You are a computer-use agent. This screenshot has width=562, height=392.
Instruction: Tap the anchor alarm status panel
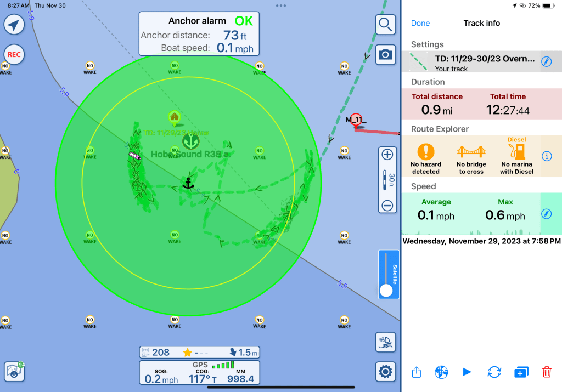click(x=199, y=34)
